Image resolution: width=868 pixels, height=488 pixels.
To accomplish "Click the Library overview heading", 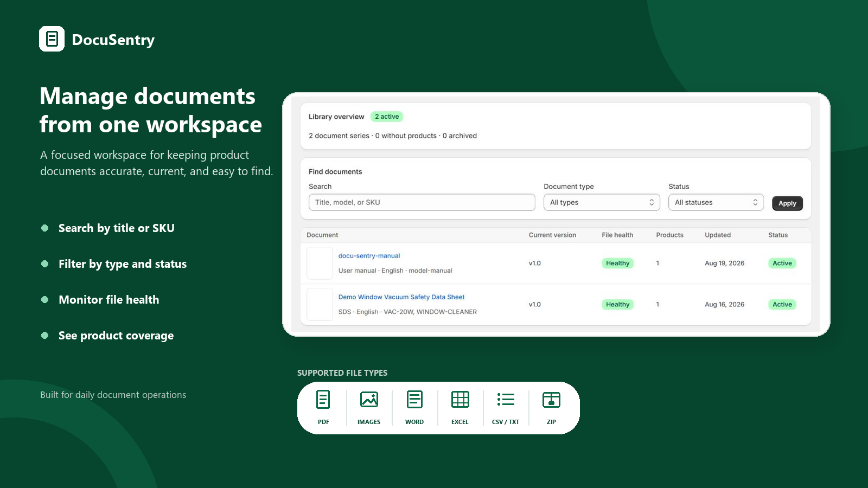I will pos(336,117).
